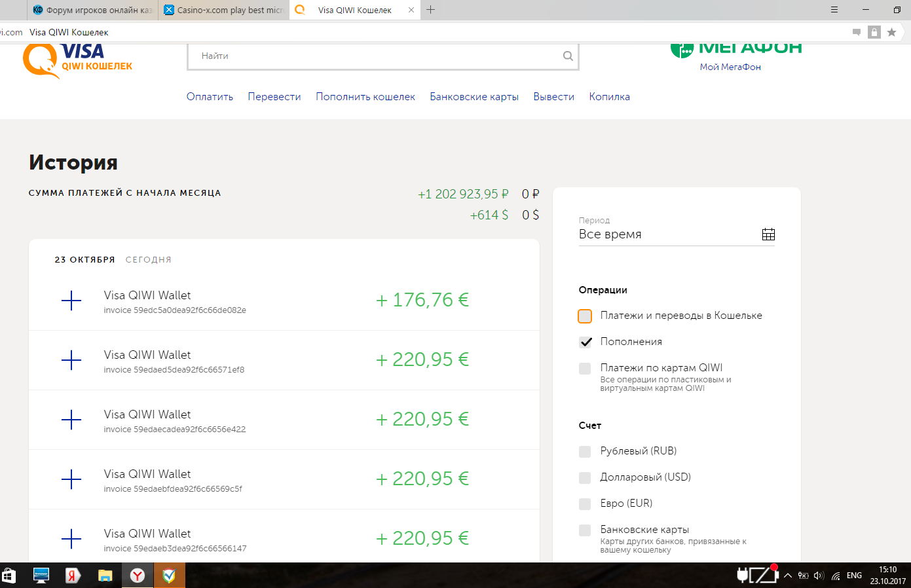
Task: Open a new browser tab
Action: click(x=430, y=10)
